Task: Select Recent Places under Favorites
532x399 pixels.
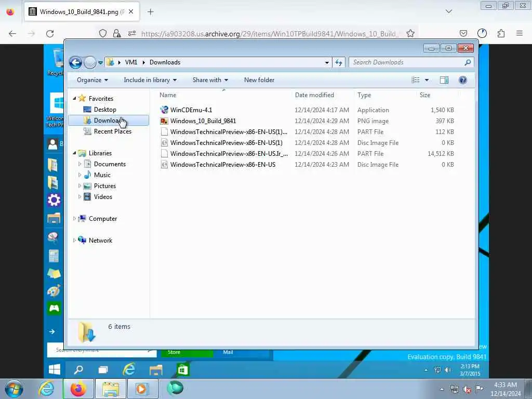Action: click(112, 131)
